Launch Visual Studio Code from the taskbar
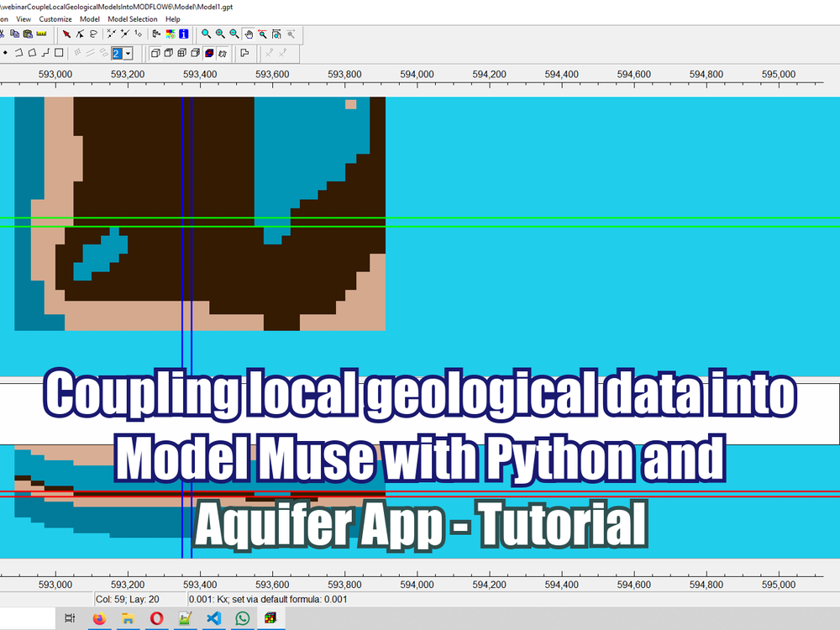The width and height of the screenshot is (840, 630). (x=213, y=619)
